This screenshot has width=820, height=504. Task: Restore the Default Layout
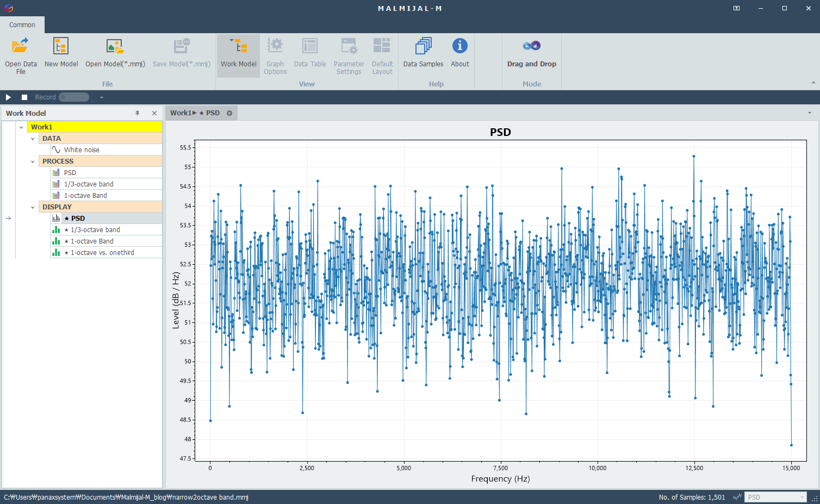[382, 56]
